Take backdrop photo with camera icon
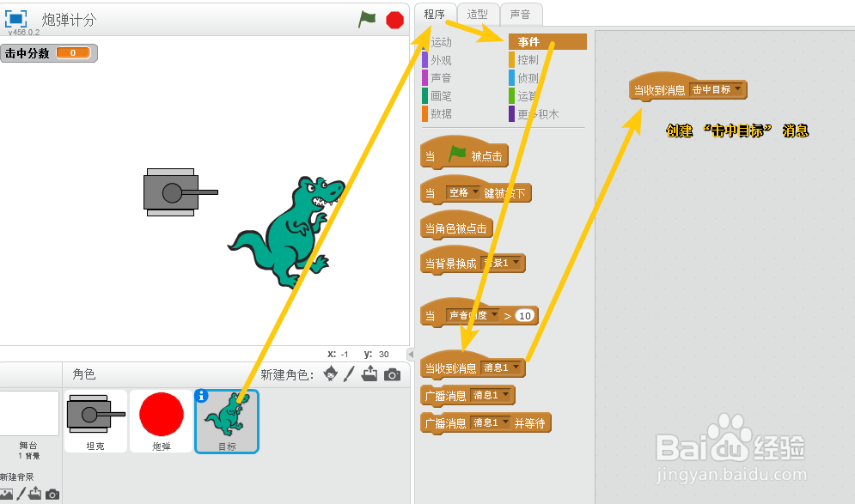This screenshot has width=855, height=504. (52, 495)
